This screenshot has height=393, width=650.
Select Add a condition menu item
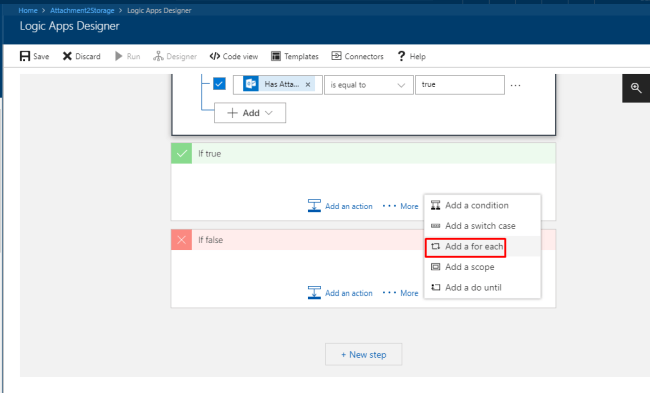pyautogui.click(x=483, y=205)
